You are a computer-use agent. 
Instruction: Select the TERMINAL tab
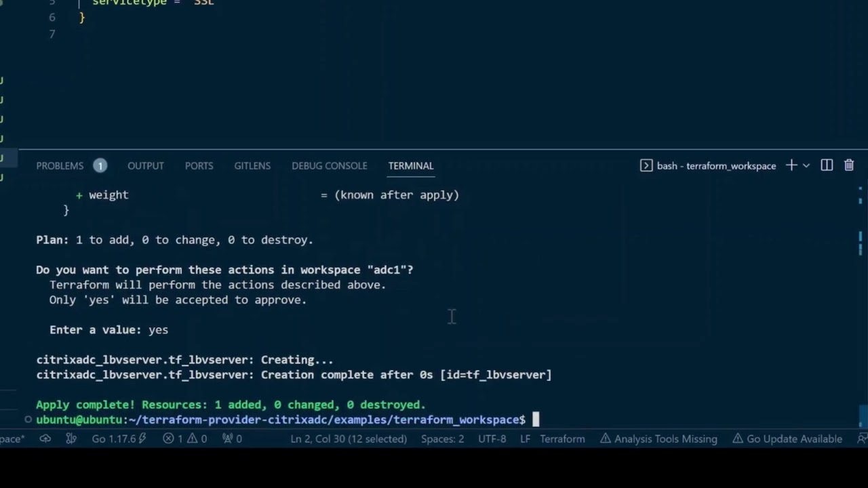411,165
